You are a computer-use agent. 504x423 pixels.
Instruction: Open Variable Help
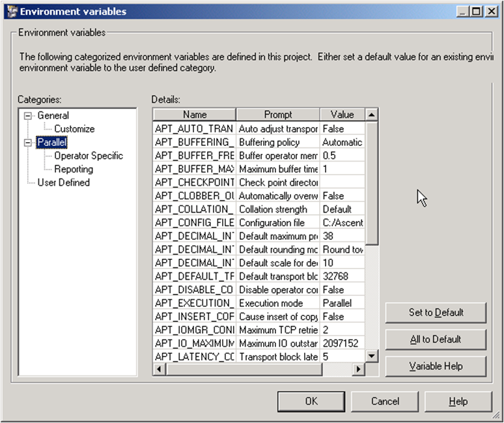(436, 366)
